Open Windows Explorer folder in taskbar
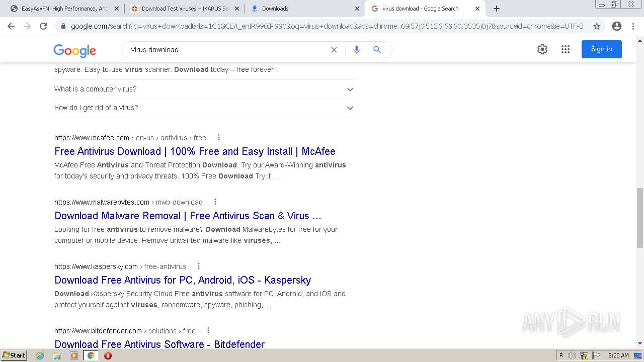 57,355
